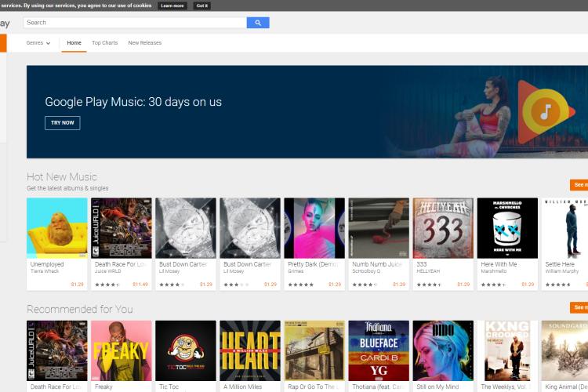Open the Pretty Dark (Demo) cover
The height and width of the screenshot is (392, 588).
[314, 228]
